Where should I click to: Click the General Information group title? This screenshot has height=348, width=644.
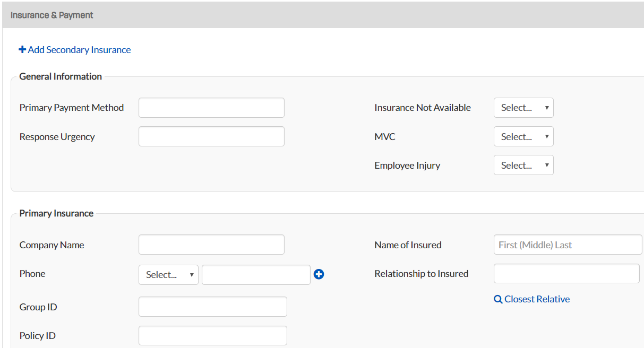click(x=61, y=76)
